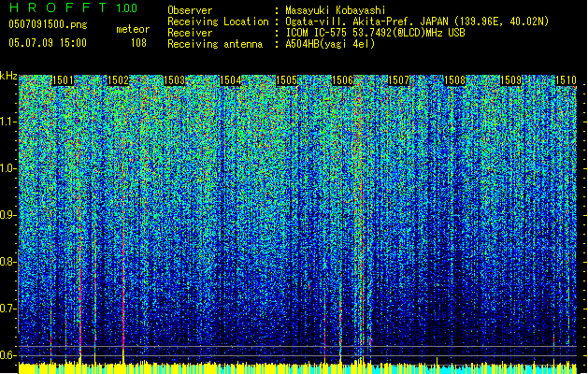Click the kHz axis unit label
The width and height of the screenshot is (588, 374).
tap(8, 76)
